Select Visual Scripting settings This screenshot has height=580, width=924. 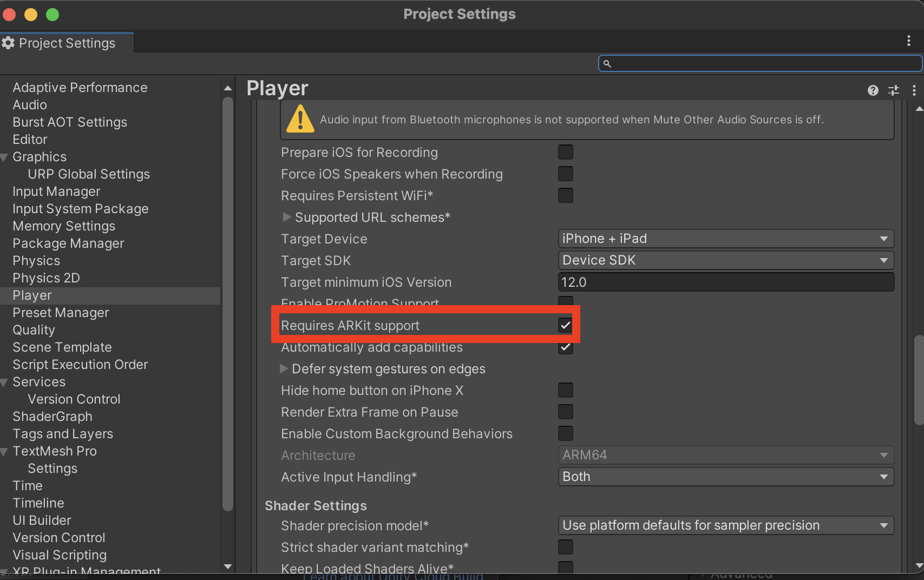60,555
